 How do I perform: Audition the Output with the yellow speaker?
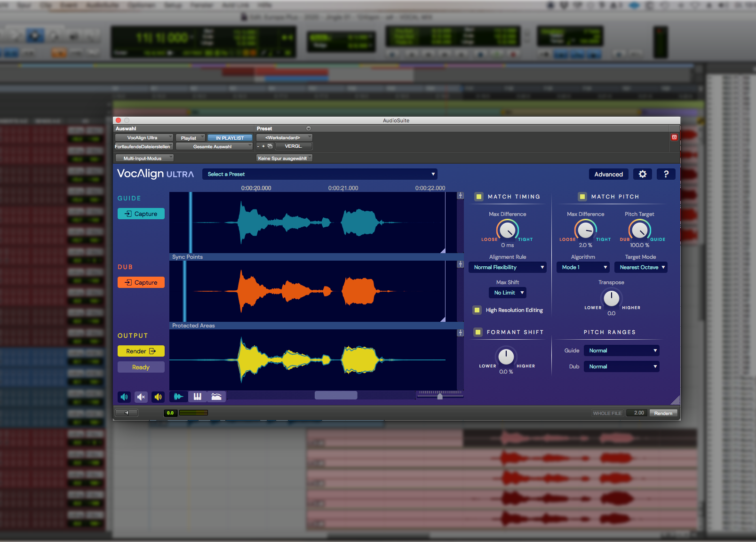point(158,397)
